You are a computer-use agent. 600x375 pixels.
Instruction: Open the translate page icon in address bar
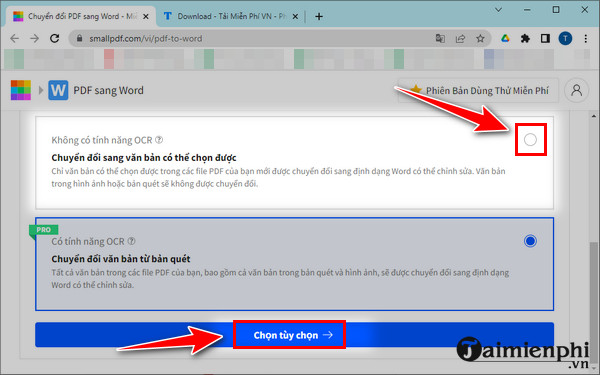point(440,38)
